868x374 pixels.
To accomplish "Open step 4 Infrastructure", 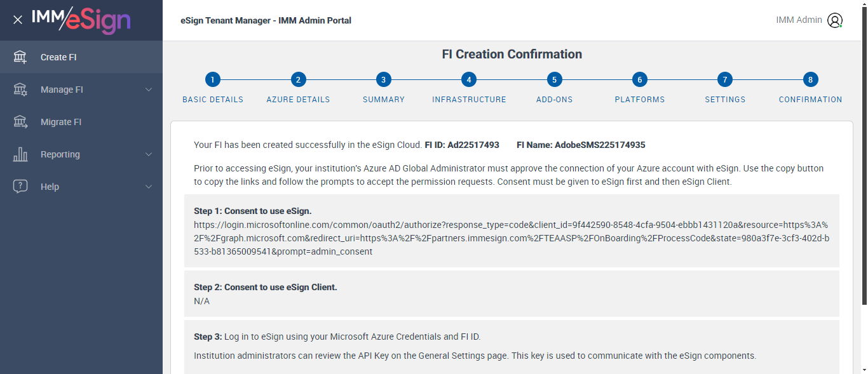I will 469,80.
